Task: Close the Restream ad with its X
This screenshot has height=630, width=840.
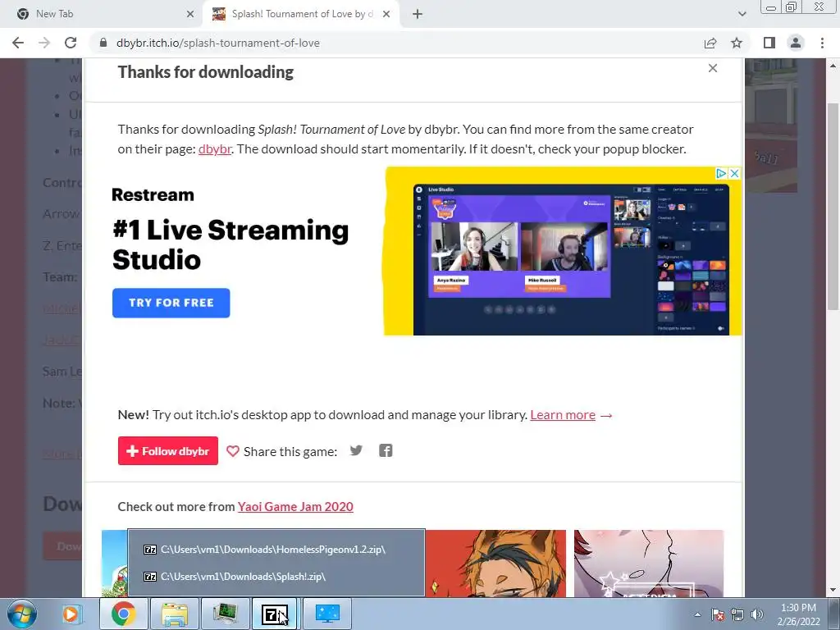Action: [x=734, y=173]
